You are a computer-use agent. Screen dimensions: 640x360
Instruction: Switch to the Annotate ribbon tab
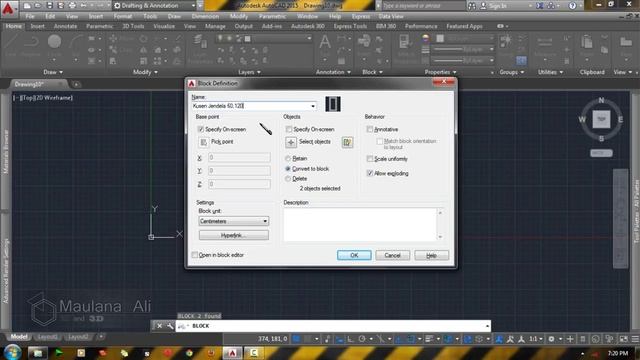(x=65, y=26)
